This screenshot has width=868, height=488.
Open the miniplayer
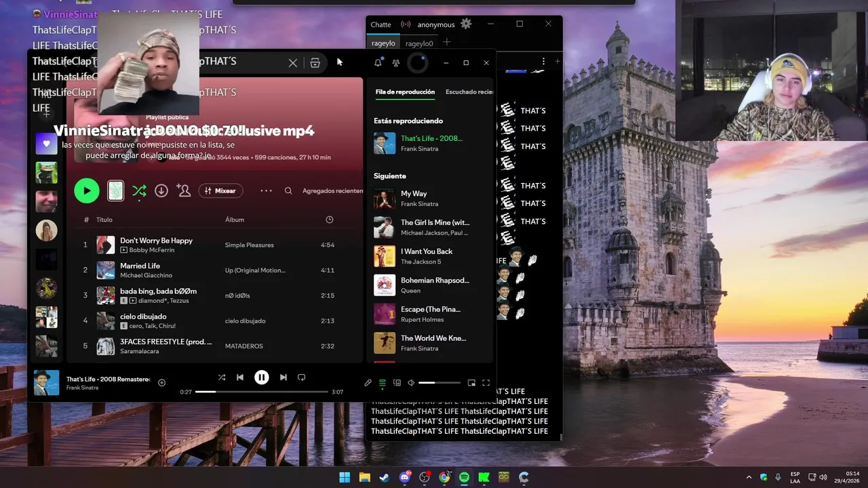click(x=471, y=383)
